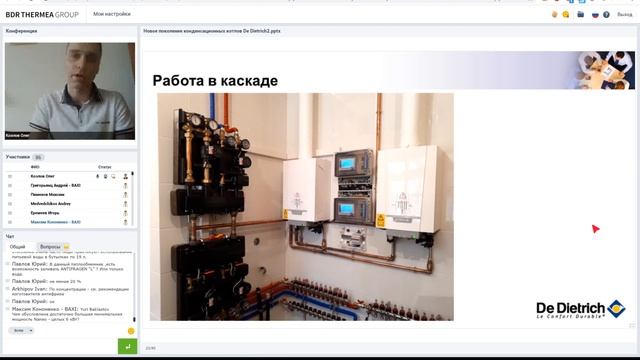The width and height of the screenshot is (640, 360).
Task: Click camera icon in Козлов Олег row
Action: (x=105, y=176)
